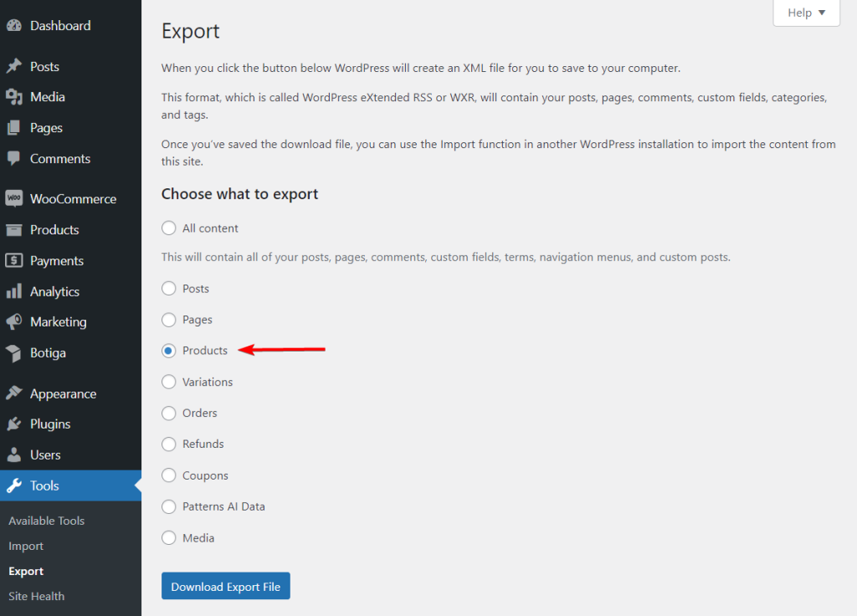Click the Download Export File button
Screen dimensions: 857x616
(x=226, y=586)
